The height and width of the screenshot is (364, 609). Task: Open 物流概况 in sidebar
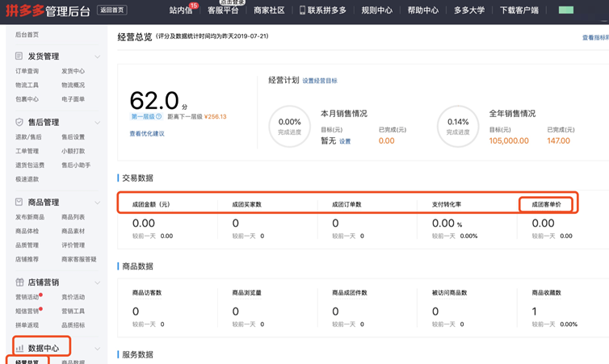(x=73, y=85)
